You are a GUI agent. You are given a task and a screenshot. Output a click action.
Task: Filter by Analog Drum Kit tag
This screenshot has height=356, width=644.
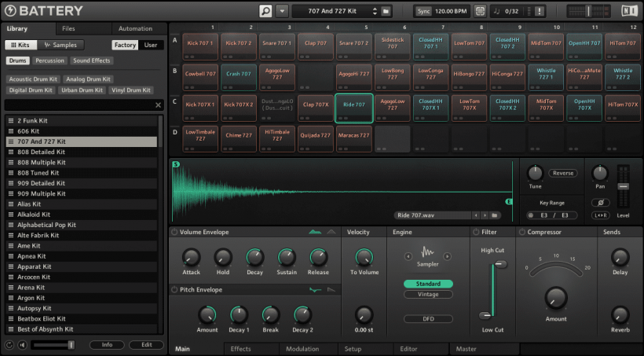pos(88,79)
